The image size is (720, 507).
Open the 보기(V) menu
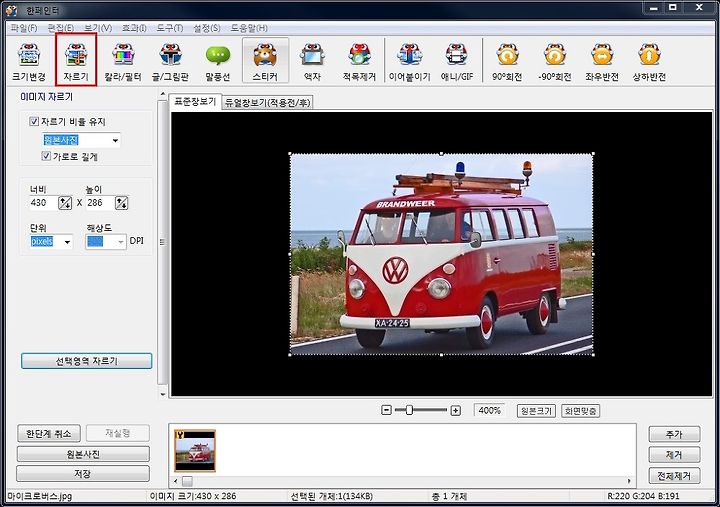pos(98,28)
